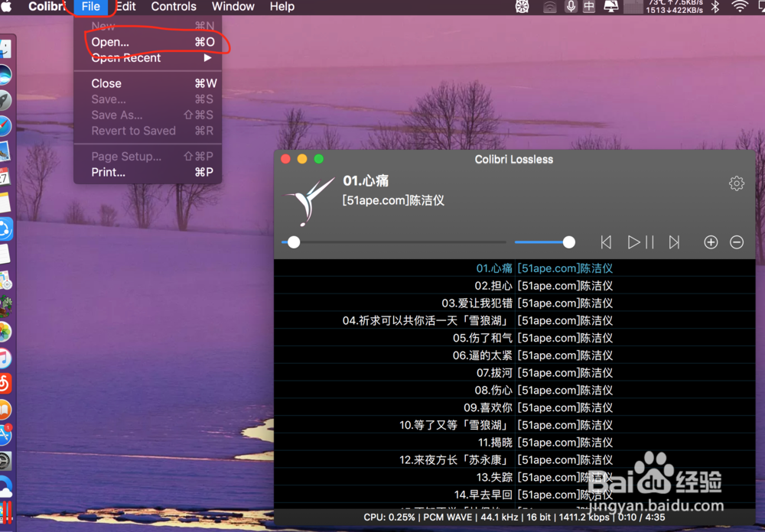Viewport: 765px width, 532px height.
Task: Return to the previous track
Action: point(605,242)
